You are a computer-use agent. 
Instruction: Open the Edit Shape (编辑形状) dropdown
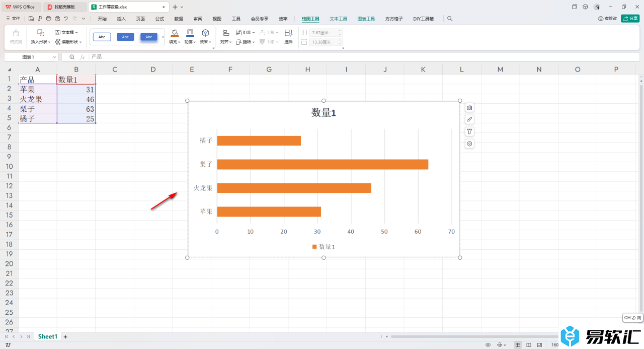click(x=68, y=42)
